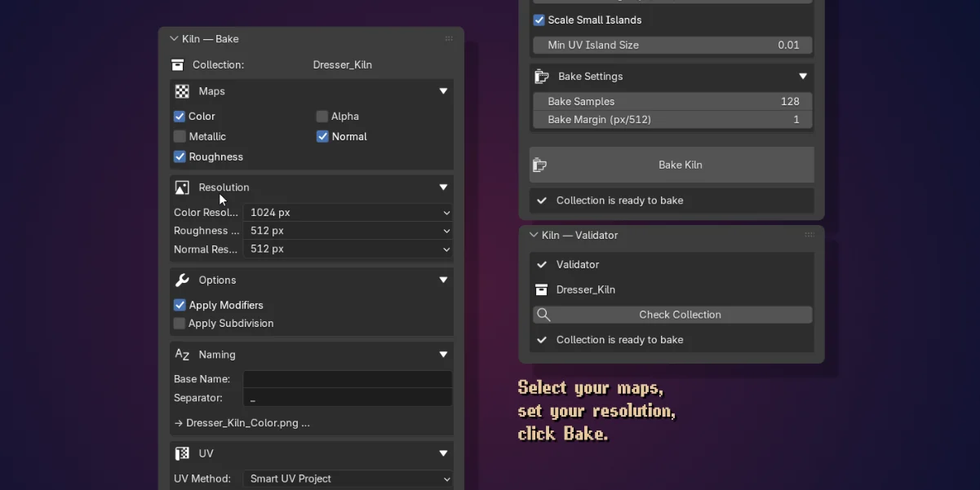Click the Bake Kiln button
Viewport: 980px width, 490px height.
pos(672,165)
